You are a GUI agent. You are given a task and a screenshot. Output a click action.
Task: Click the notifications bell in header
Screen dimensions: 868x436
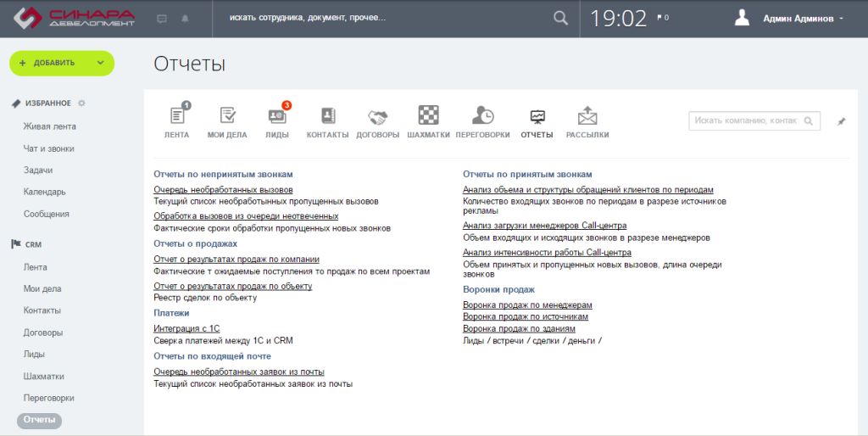point(185,19)
